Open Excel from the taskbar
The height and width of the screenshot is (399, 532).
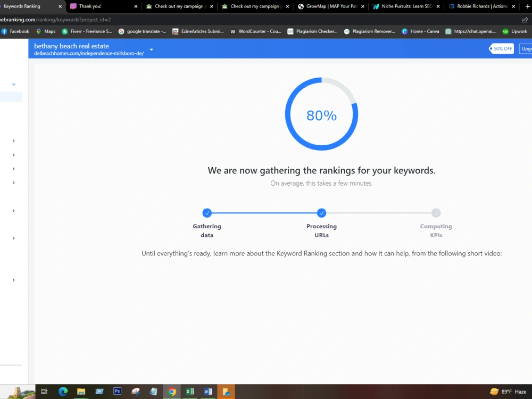pos(190,392)
